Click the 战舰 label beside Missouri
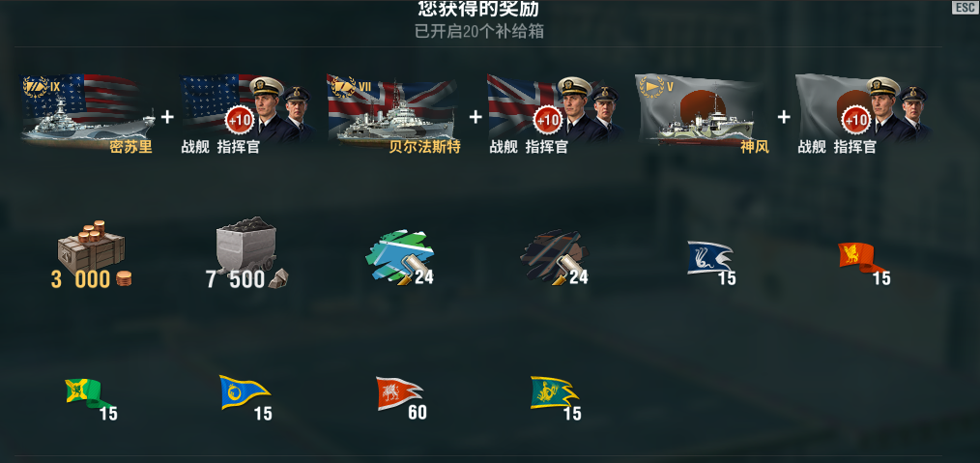 (195, 148)
